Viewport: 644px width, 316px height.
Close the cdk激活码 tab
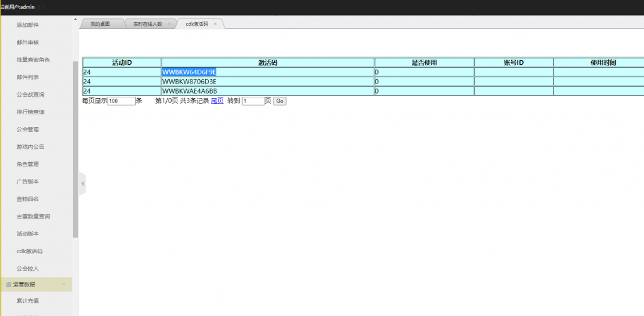coord(215,24)
